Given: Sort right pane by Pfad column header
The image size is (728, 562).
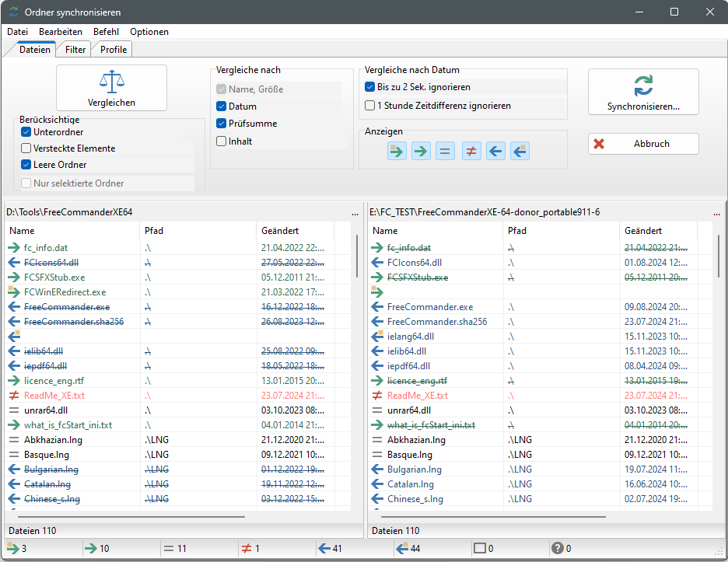Looking at the screenshot, I should tap(562, 231).
